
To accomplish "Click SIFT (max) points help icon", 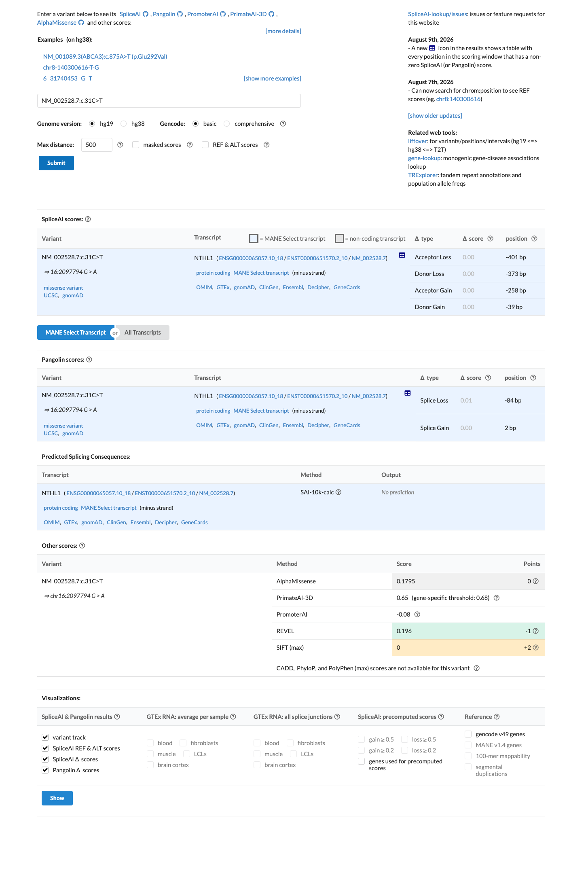I will (x=536, y=648).
